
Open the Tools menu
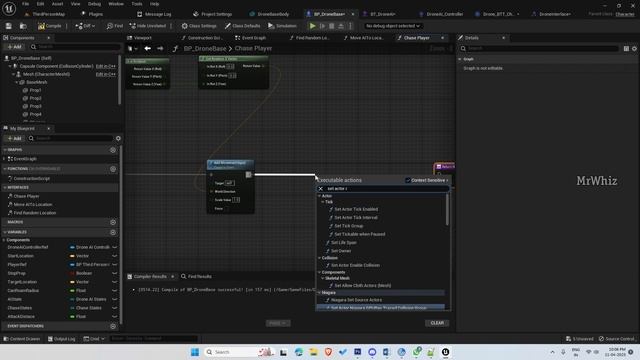pyautogui.click(x=137, y=4)
